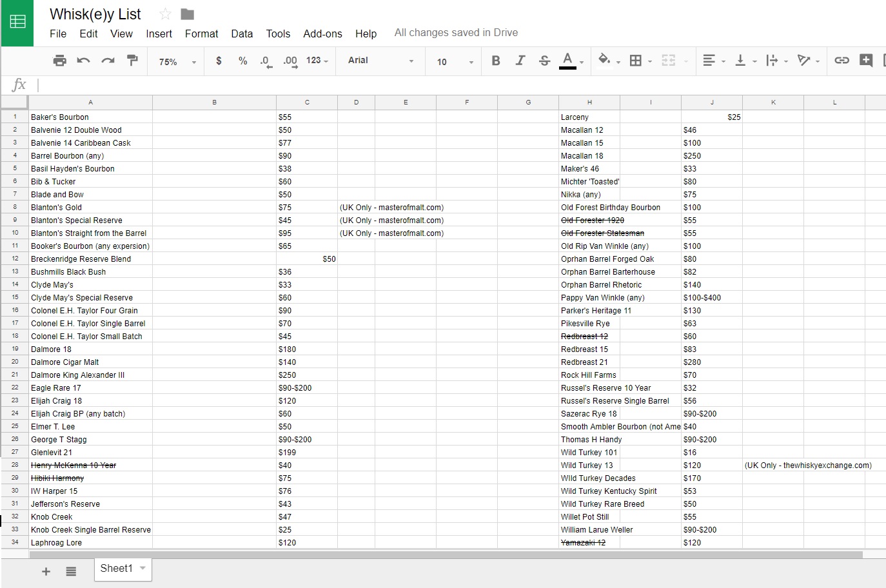Select the column C header
The image size is (886, 588).
(307, 102)
